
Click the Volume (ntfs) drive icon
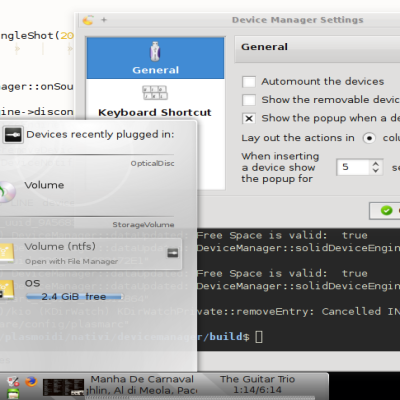7,252
